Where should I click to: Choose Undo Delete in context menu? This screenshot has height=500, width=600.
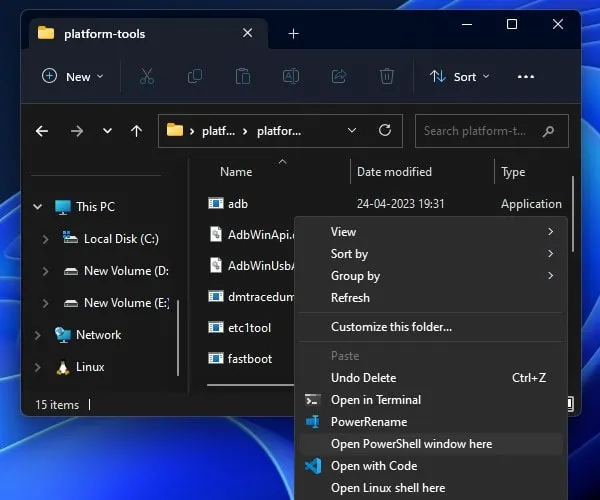[431, 378]
